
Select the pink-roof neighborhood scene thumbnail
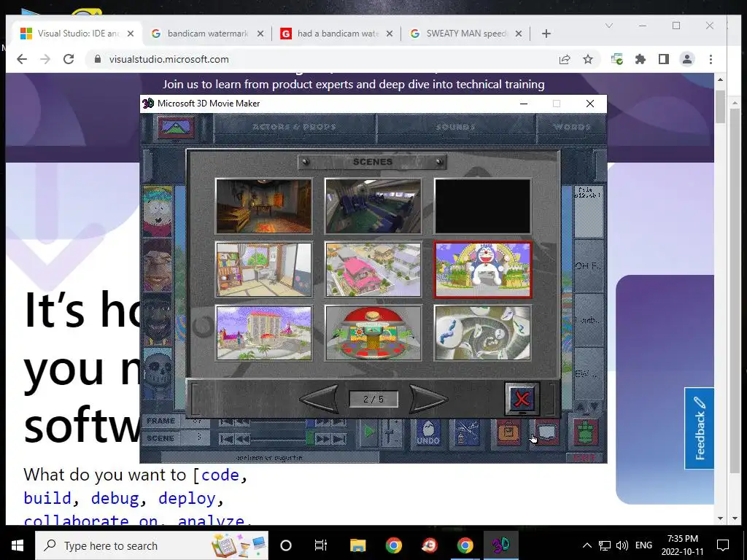[x=373, y=270]
